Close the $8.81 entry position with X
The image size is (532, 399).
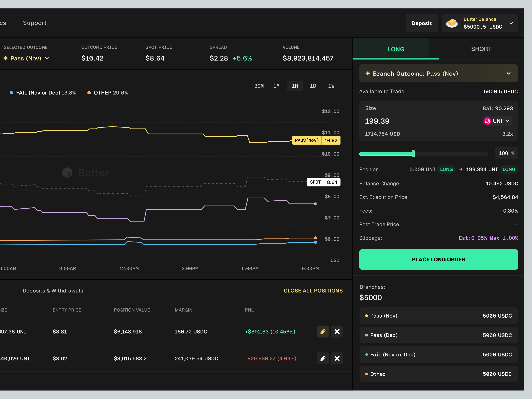(x=337, y=332)
